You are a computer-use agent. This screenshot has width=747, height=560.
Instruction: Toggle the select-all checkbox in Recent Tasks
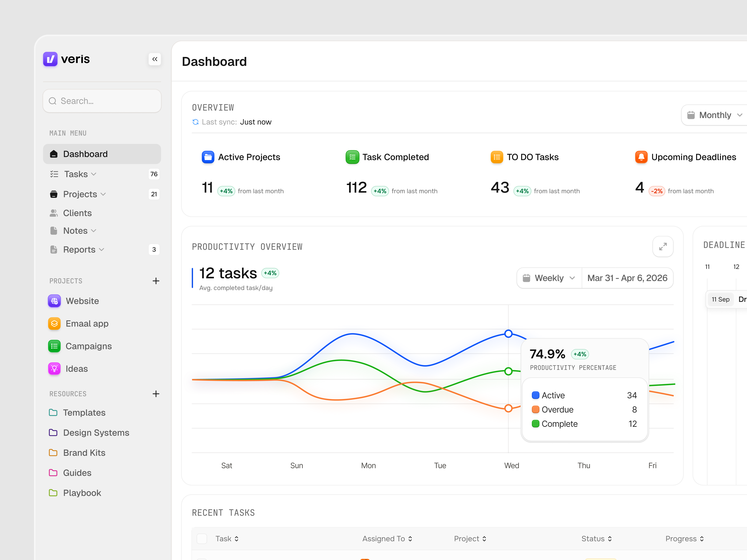coord(202,538)
